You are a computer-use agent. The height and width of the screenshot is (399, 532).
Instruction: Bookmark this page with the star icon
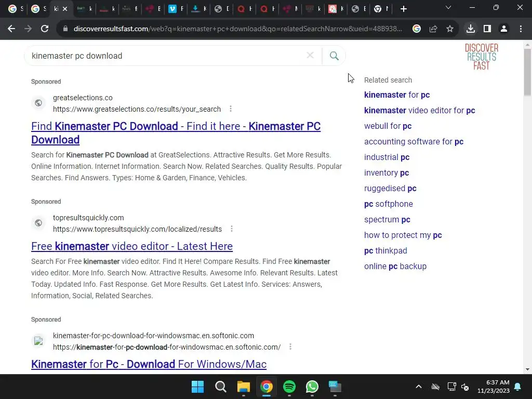[x=450, y=29]
